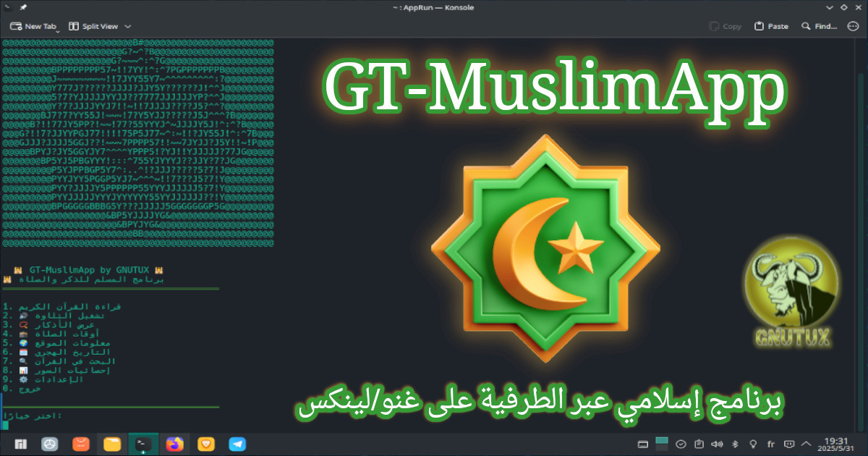Click the pin window icon in title bar
The width and height of the screenshot is (868, 456).
pos(23,7)
